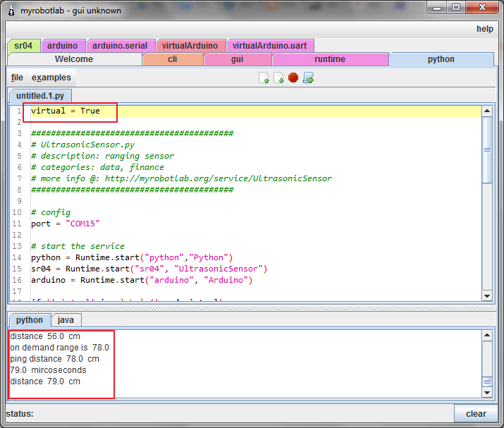Click the '# config' comment

coord(51,212)
